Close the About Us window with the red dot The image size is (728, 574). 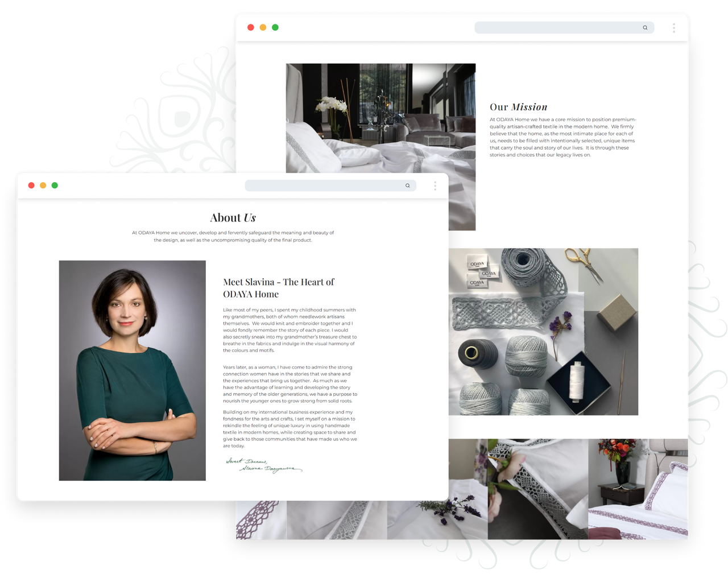tap(31, 185)
